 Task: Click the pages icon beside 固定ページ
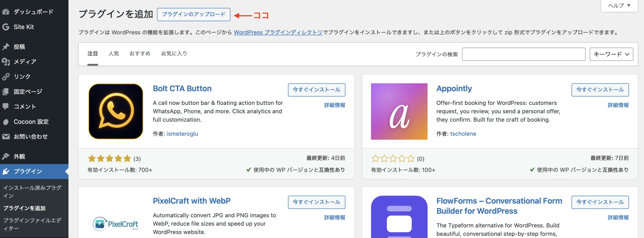click(6, 92)
